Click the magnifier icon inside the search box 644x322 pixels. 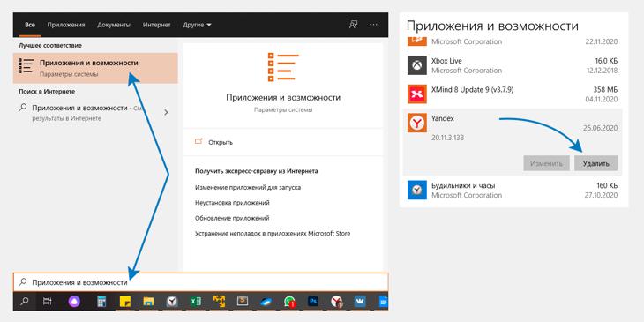pos(23,282)
